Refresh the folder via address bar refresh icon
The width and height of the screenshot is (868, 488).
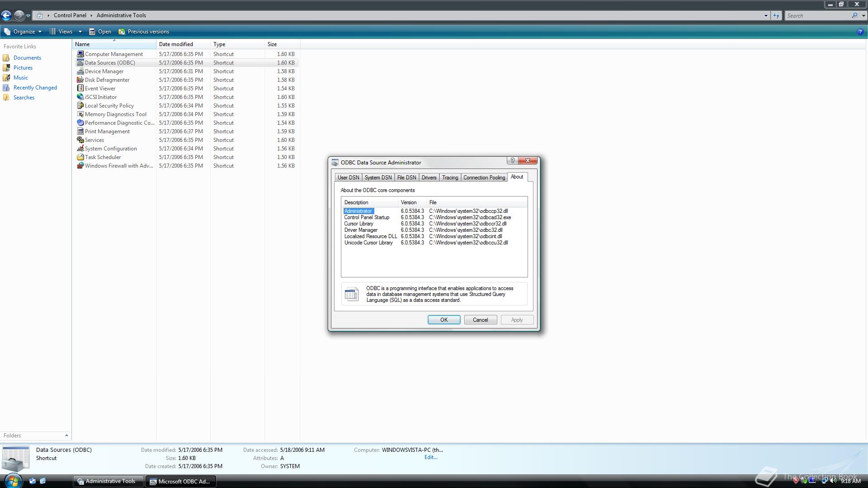(x=776, y=15)
